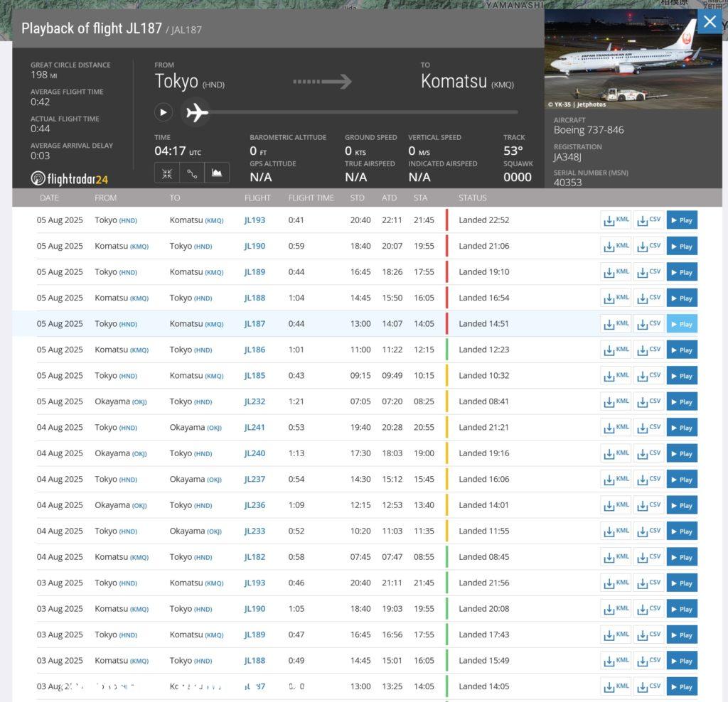Viewport: 728px width, 702px height.
Task: Download CSV for 05 Aug JL186 flight
Action: [648, 350]
